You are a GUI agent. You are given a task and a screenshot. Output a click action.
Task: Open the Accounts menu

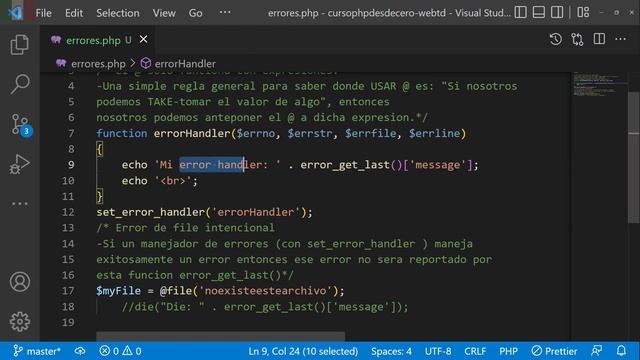click(x=20, y=282)
